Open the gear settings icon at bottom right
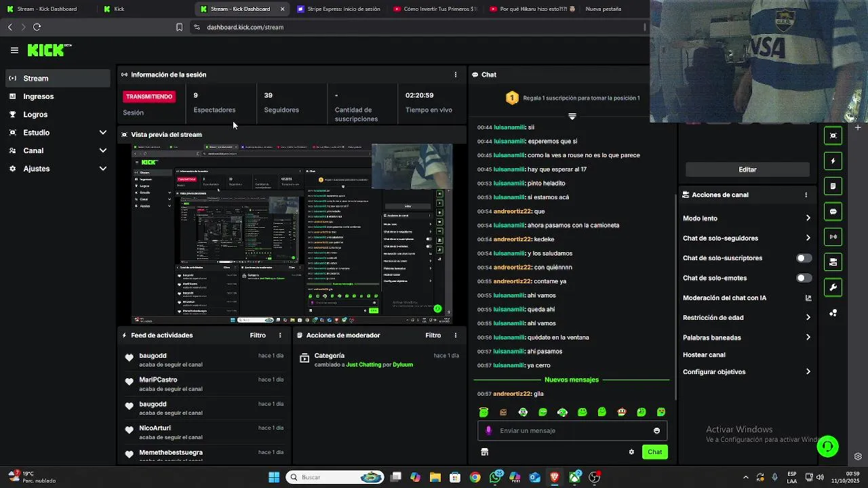 coord(858,456)
